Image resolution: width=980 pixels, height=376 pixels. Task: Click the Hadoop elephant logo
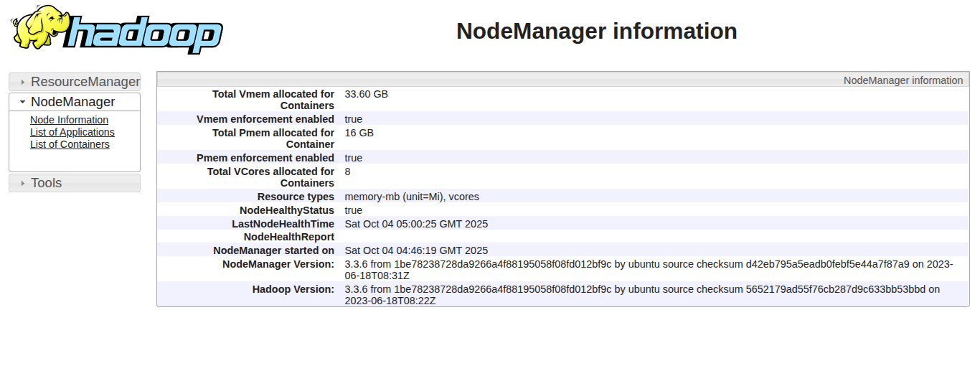pos(117,30)
